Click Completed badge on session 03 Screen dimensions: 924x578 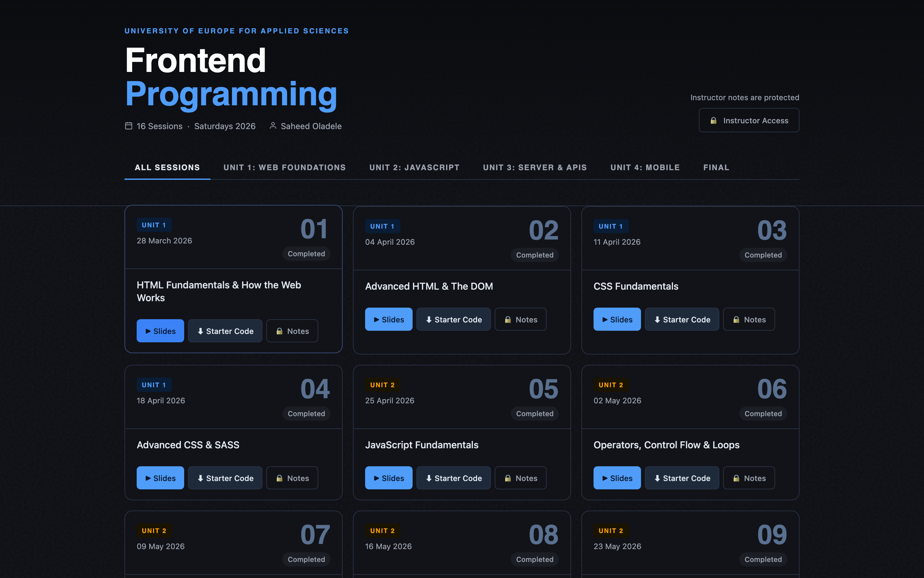[763, 255]
